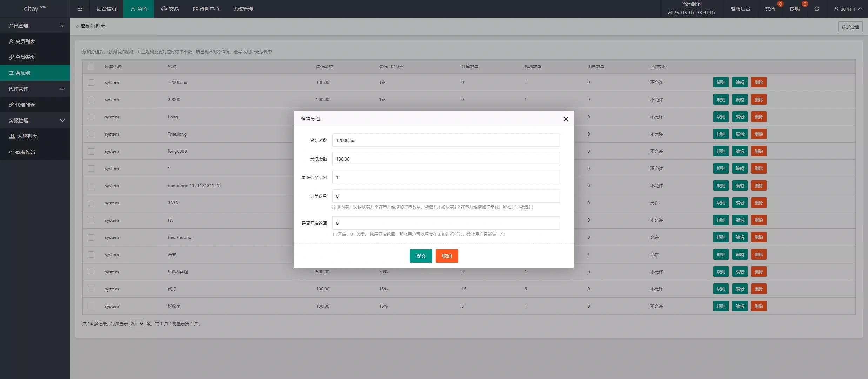Collapse the 会员管理 sidebar section

(35, 26)
